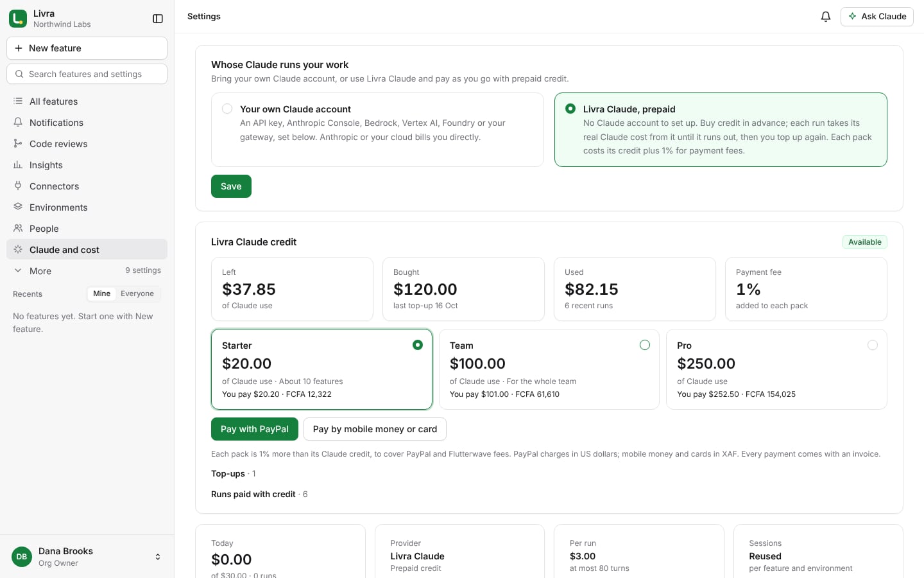This screenshot has height=578, width=924.
Task: Click the Pay with PayPal button
Action: coord(255,429)
